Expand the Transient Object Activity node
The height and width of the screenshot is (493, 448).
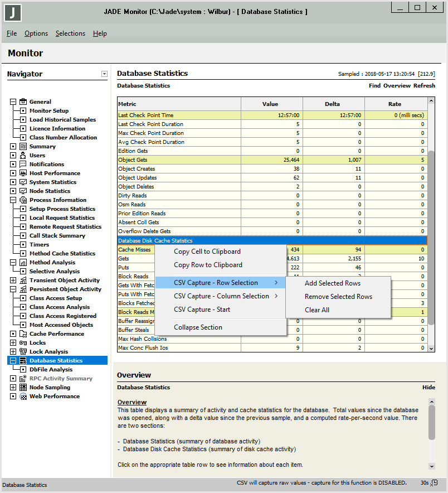[13, 280]
